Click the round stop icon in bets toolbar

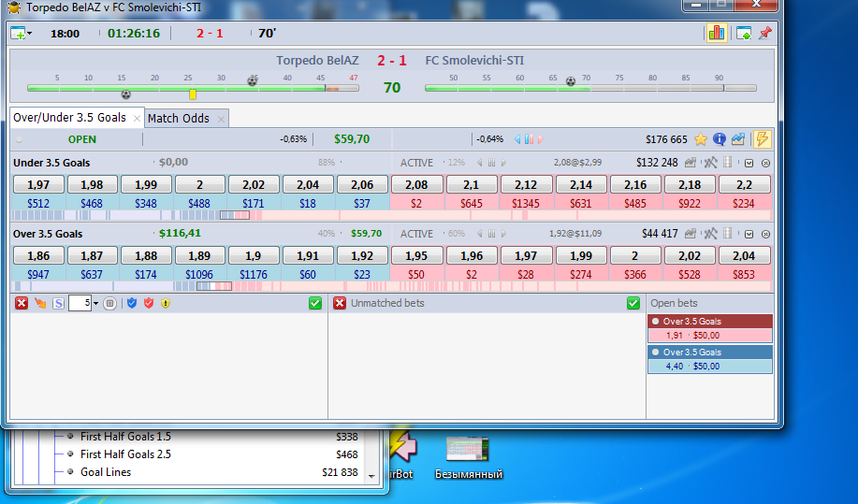coord(110,303)
